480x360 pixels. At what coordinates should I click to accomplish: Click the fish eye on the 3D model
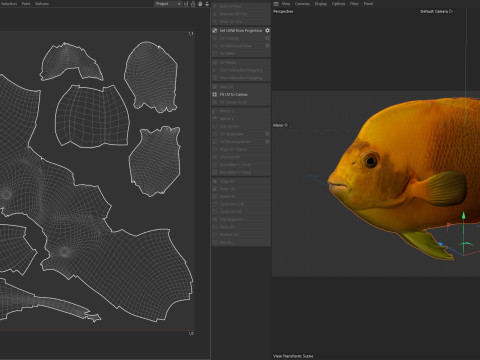point(370,161)
